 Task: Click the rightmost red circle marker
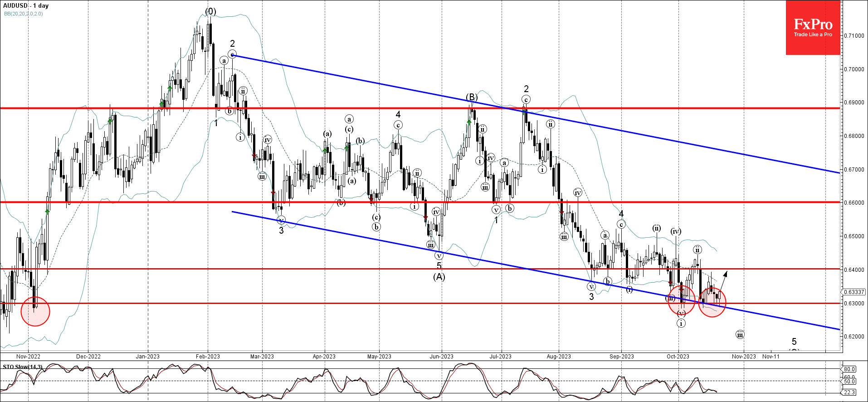(712, 302)
